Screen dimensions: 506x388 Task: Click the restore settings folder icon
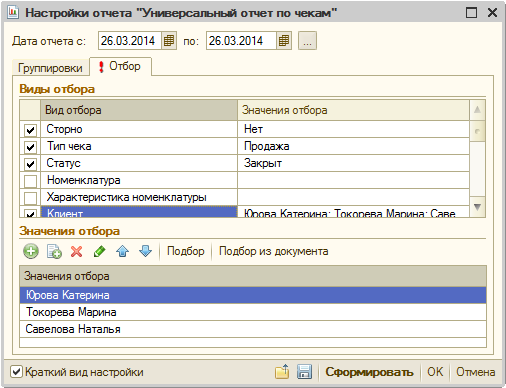(282, 372)
